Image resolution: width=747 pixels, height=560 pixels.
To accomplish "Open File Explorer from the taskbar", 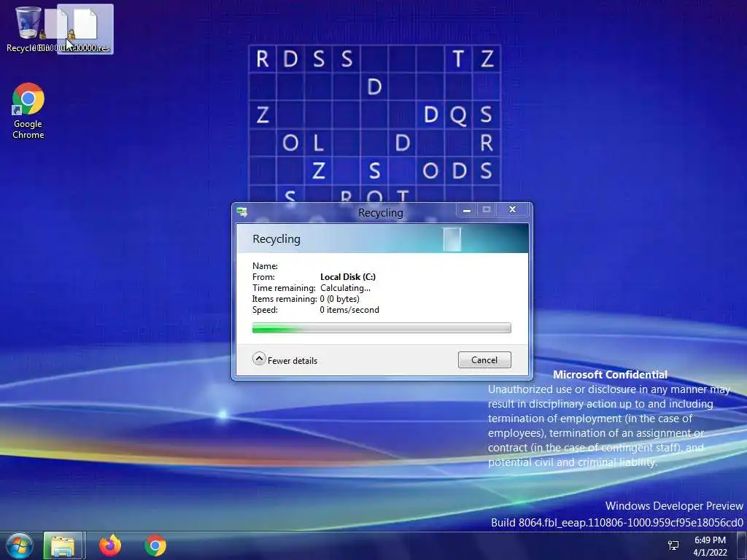I will point(63,545).
